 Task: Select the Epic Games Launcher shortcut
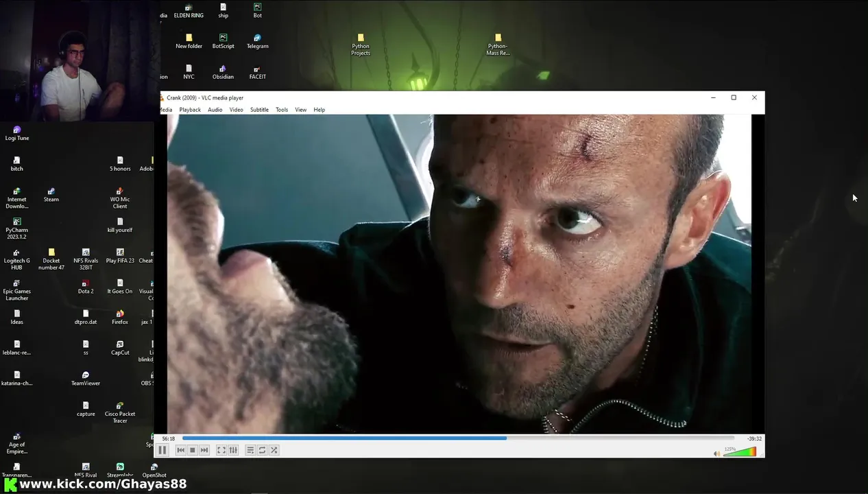(x=17, y=290)
